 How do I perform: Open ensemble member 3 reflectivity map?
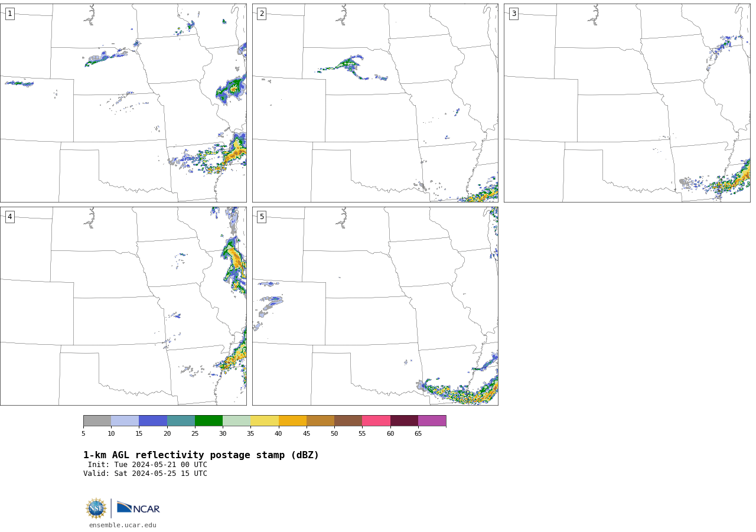point(627,103)
